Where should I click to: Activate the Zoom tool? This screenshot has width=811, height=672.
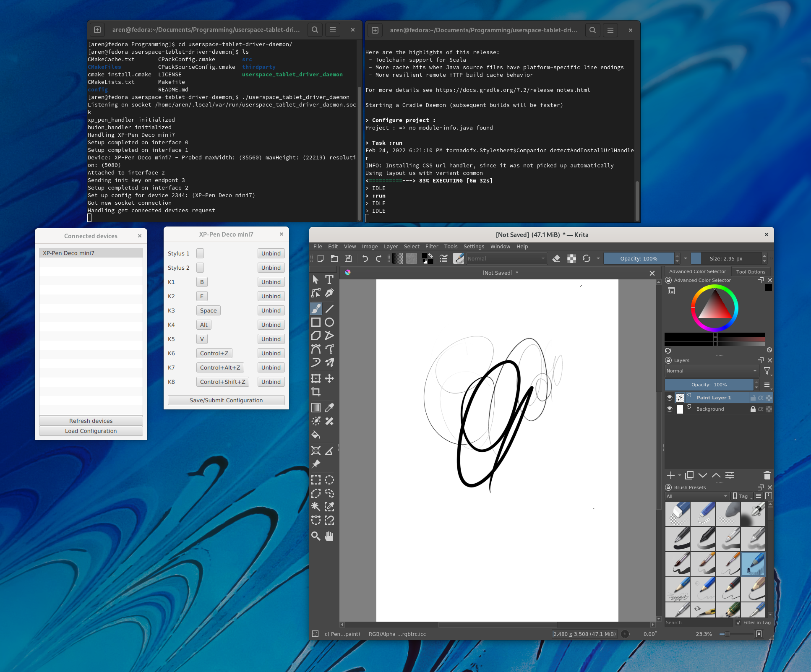click(316, 536)
